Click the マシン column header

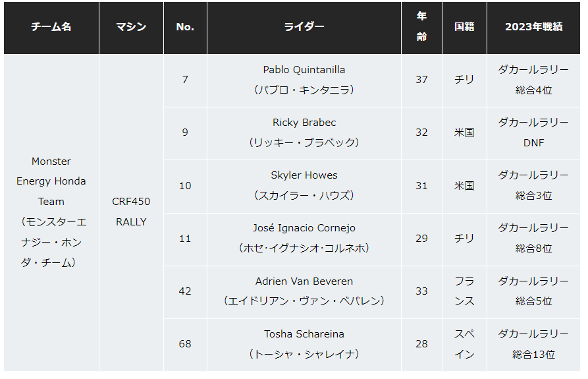pos(131,27)
